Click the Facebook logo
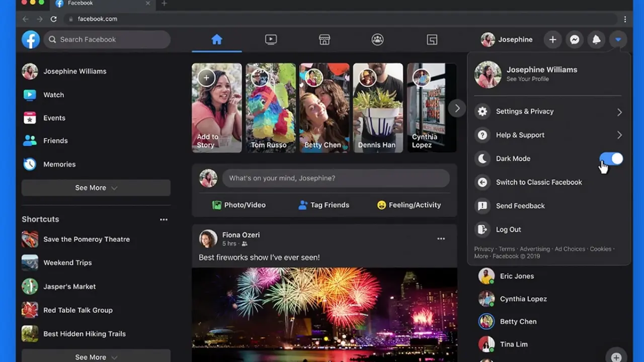The height and width of the screenshot is (362, 644). coord(31,39)
